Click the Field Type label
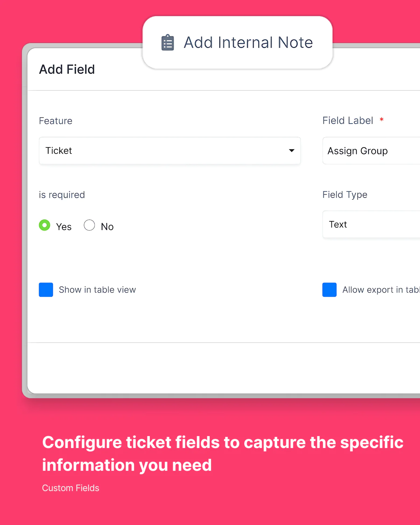This screenshot has width=420, height=525. coord(345,195)
